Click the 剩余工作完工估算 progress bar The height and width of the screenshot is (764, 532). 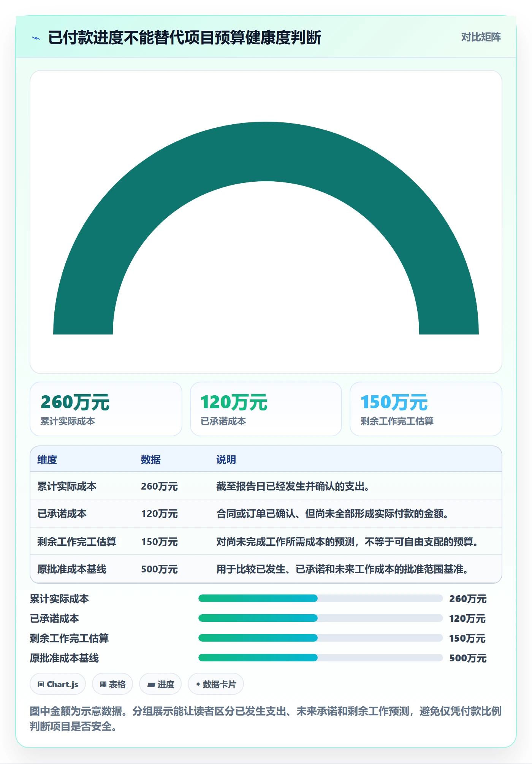click(x=320, y=638)
